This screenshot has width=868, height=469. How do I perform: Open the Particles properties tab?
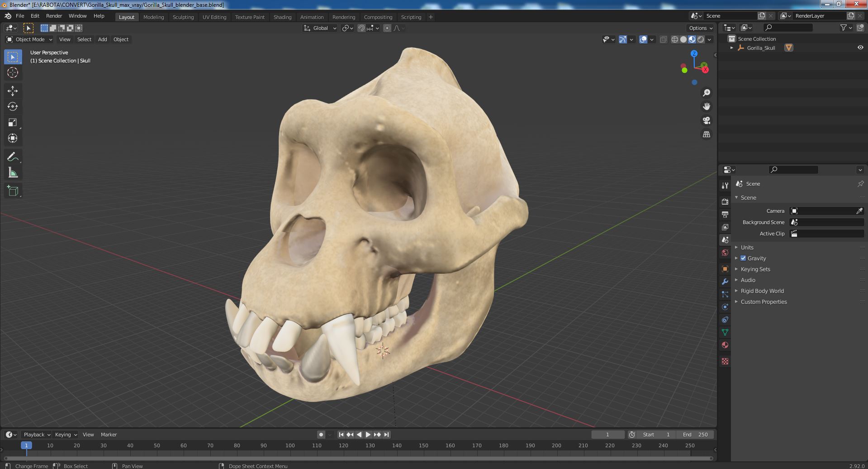coord(725,294)
